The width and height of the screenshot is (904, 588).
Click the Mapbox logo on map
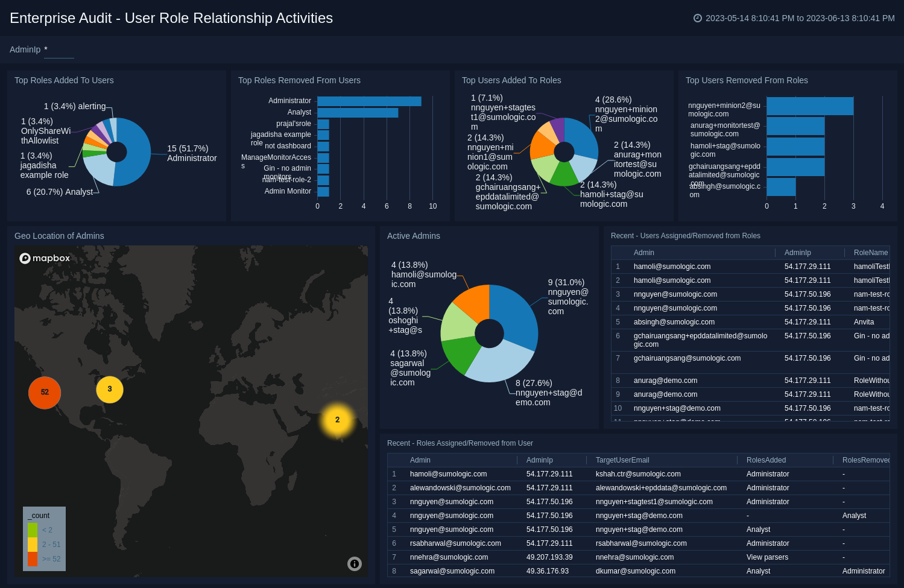click(x=45, y=258)
